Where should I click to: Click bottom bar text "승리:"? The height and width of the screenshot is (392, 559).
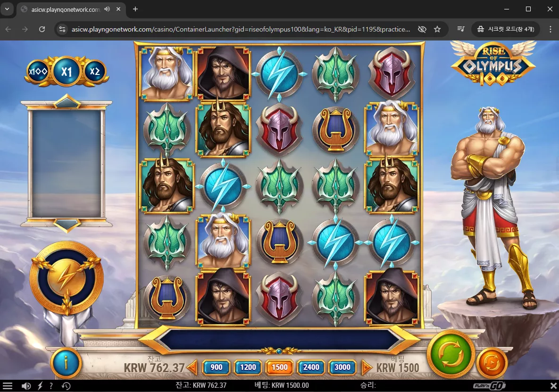pos(368,385)
